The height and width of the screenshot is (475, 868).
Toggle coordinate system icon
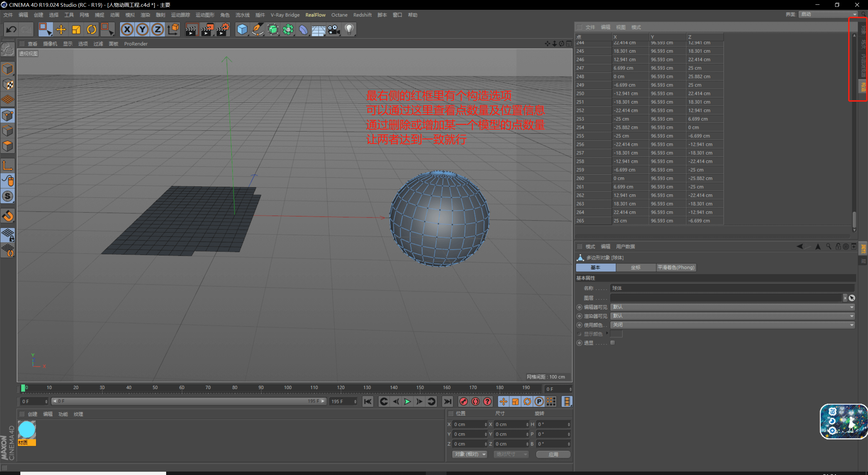173,30
